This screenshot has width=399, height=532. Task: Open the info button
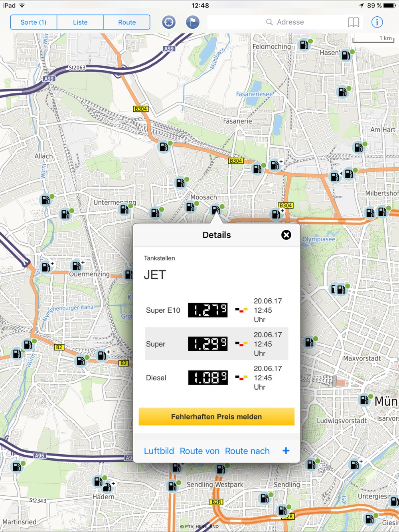point(377,22)
